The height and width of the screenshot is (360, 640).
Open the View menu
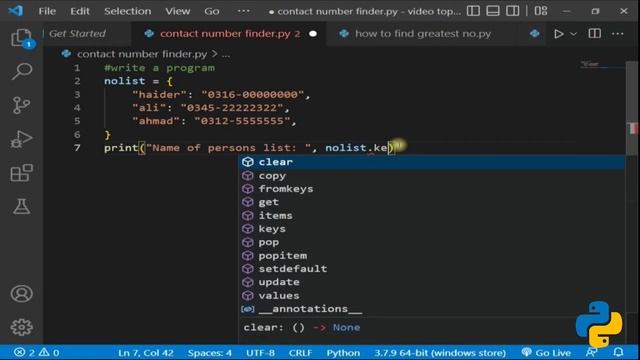[x=177, y=11]
